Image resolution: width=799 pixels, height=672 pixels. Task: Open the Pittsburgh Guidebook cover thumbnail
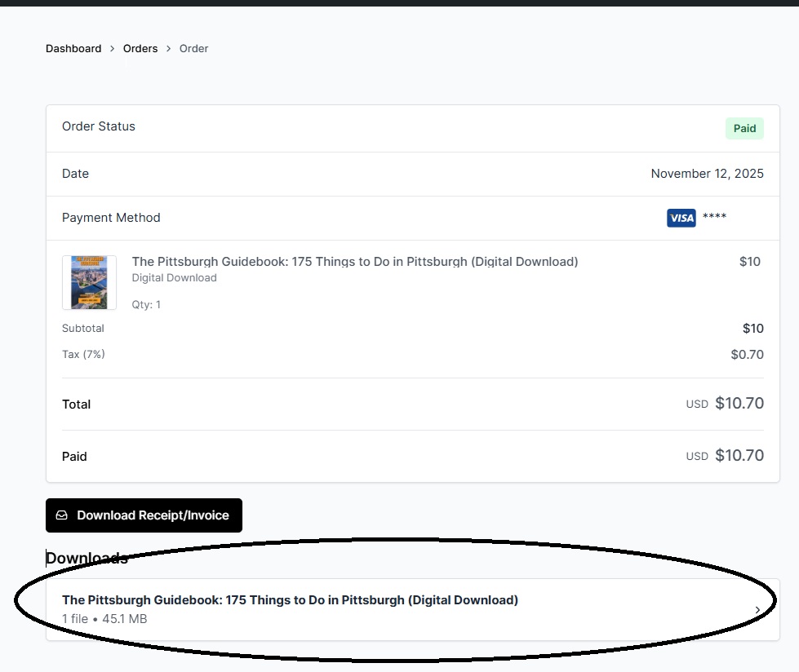(x=89, y=282)
